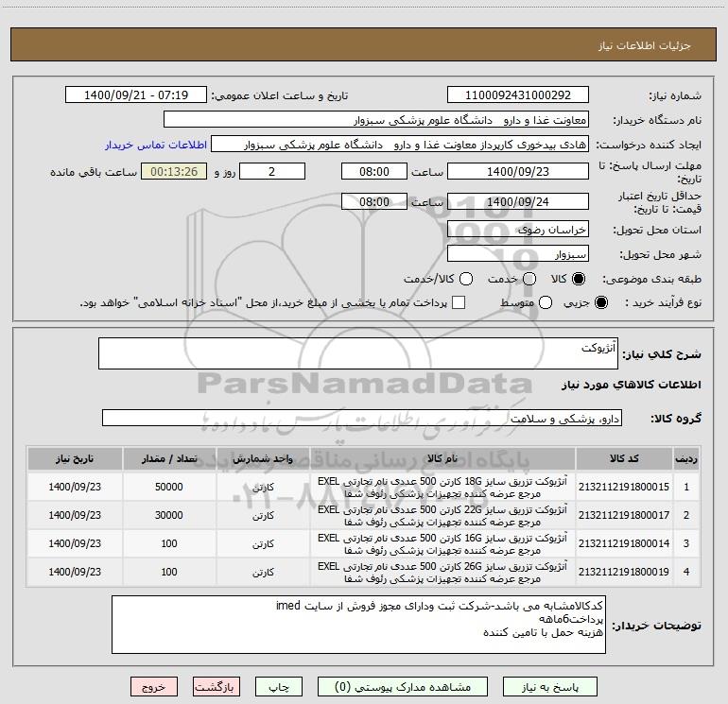Click واحد شمارش column header
Viewport: 728px width, 704px height.
[263, 458]
